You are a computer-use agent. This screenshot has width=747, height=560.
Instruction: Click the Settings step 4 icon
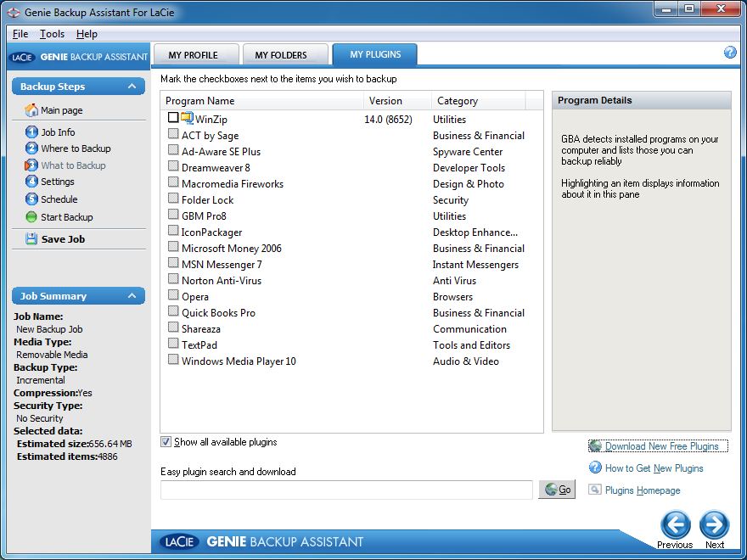click(31, 182)
